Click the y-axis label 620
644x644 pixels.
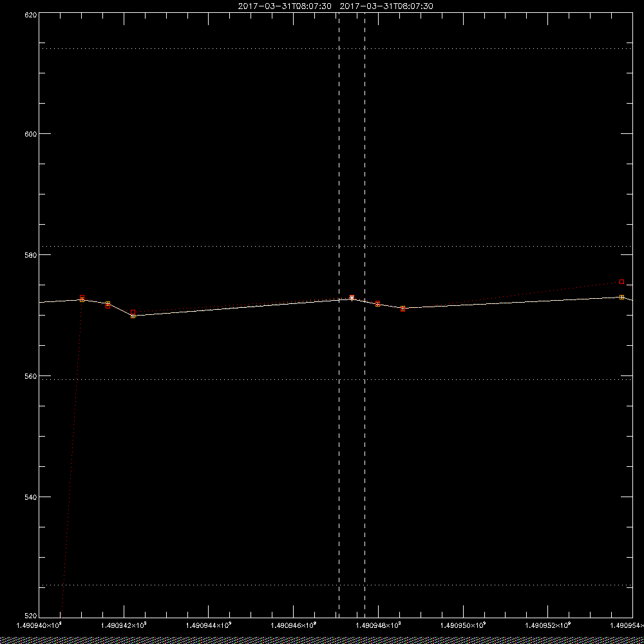(31, 15)
